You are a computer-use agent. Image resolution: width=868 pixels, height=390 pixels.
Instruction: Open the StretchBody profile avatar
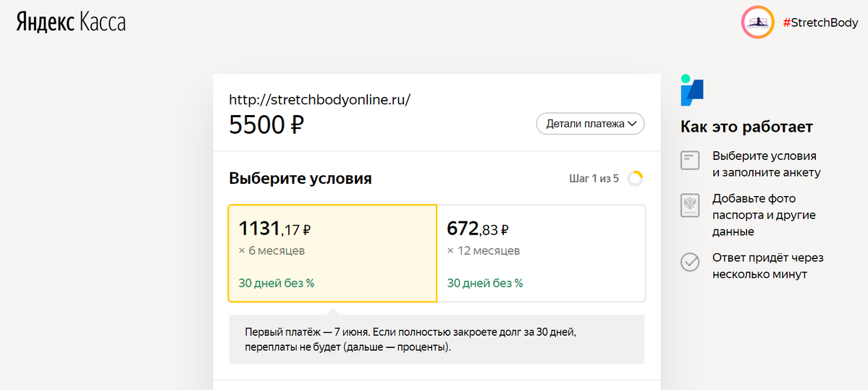(757, 22)
